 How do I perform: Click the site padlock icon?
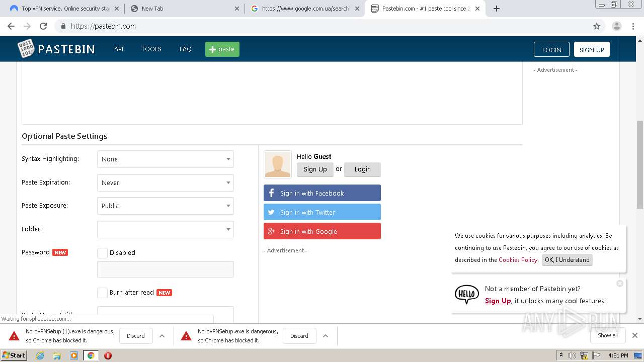(63, 26)
